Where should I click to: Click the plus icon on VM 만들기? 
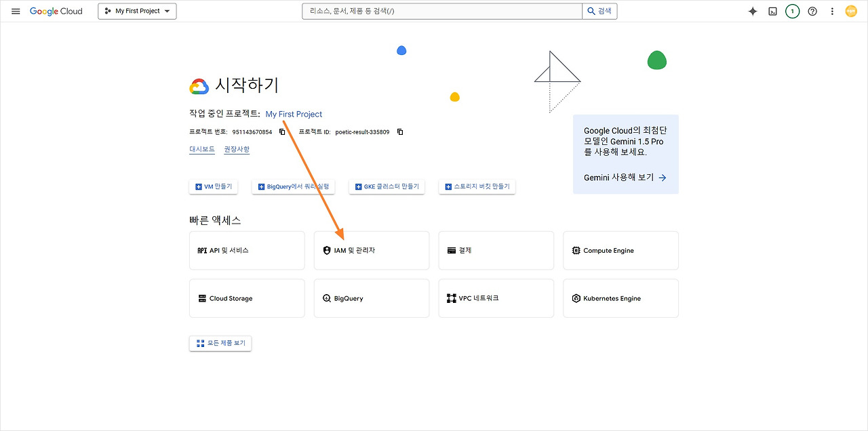click(x=199, y=186)
